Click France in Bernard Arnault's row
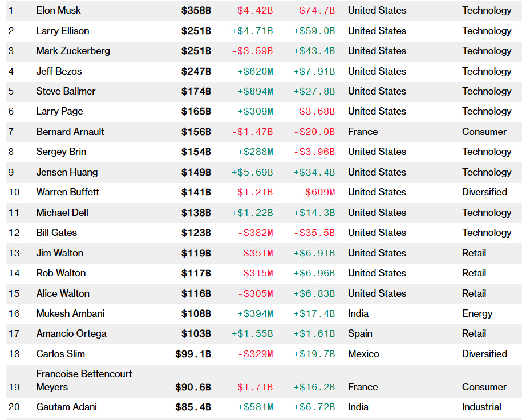The height and width of the screenshot is (420, 522). pyautogui.click(x=363, y=132)
